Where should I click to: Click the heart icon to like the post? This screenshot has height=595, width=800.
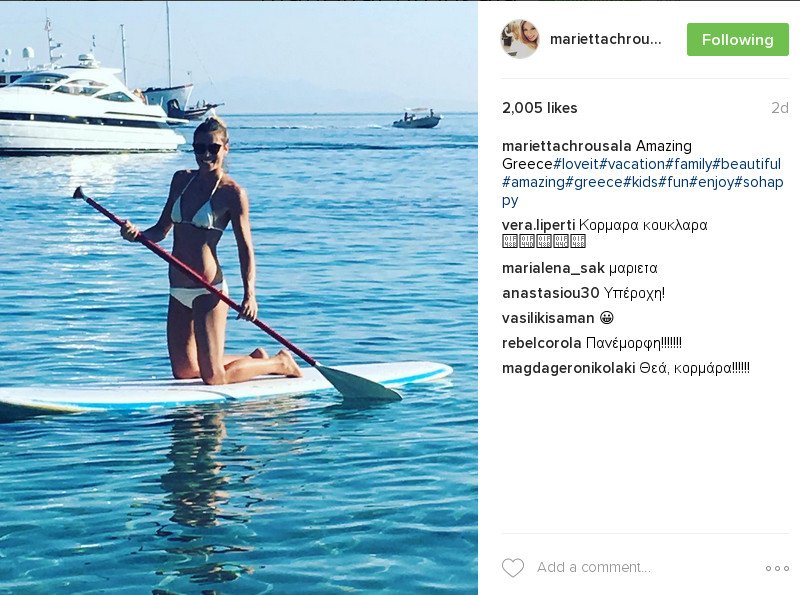(x=513, y=568)
